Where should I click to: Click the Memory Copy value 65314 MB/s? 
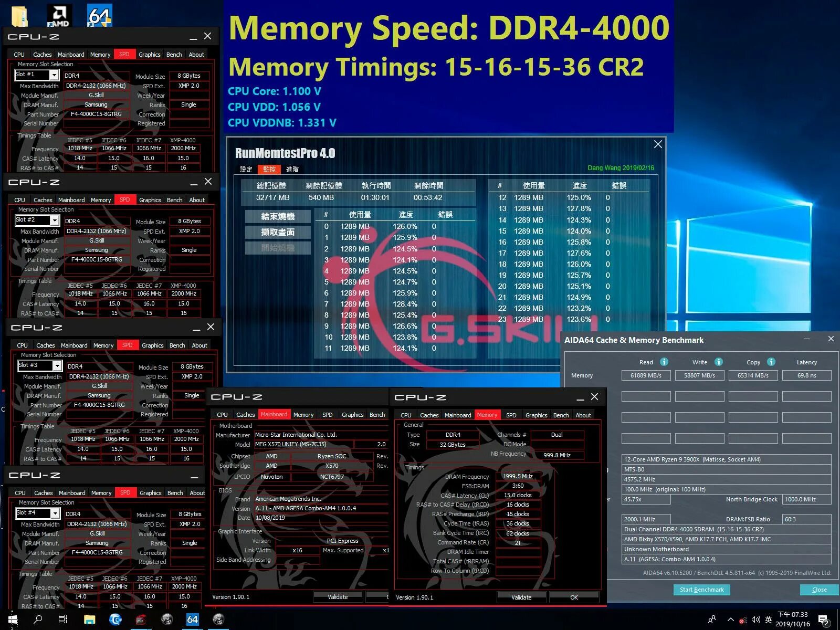(753, 375)
